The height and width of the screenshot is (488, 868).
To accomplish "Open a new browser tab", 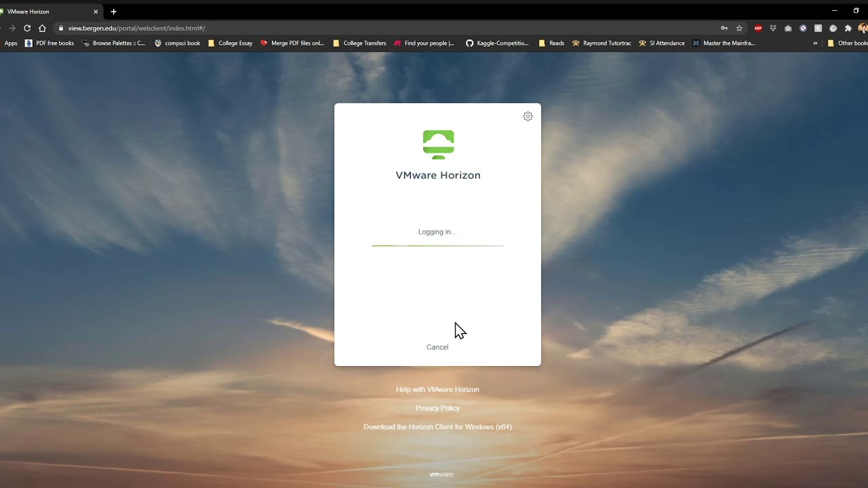I will pyautogui.click(x=113, y=12).
